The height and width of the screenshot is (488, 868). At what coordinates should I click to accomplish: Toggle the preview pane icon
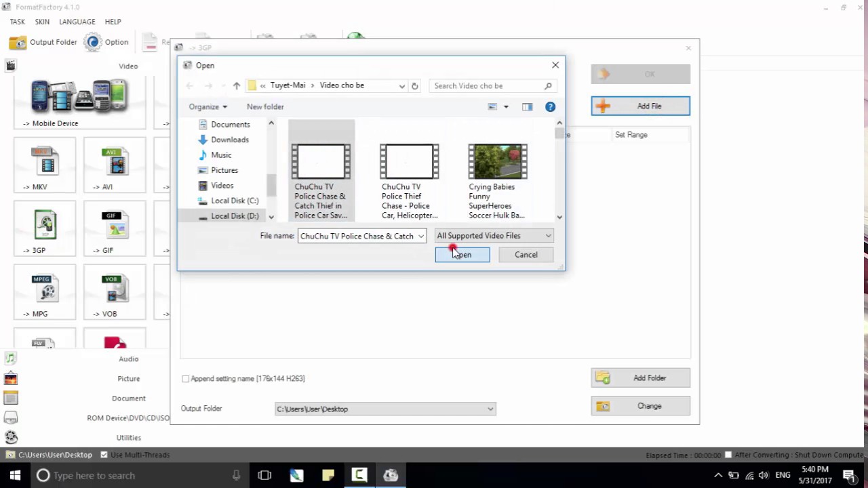[x=527, y=106]
